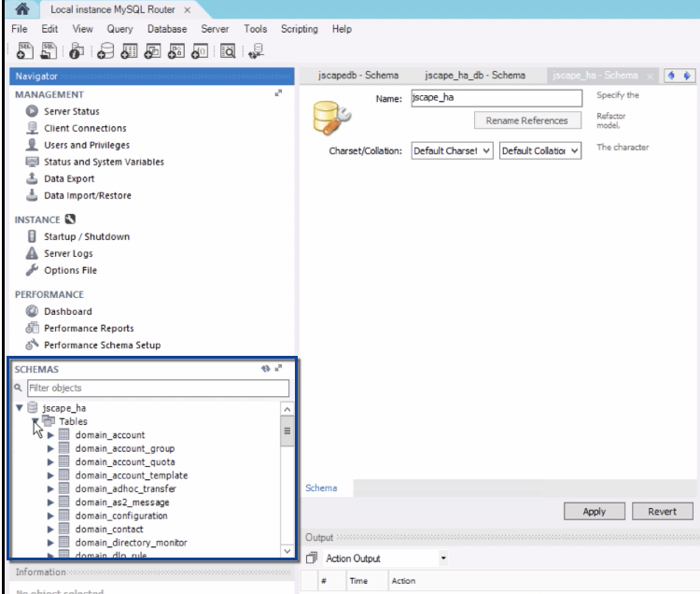Expand the Management panel icon
Screen dimensions: 700x594
[278, 92]
